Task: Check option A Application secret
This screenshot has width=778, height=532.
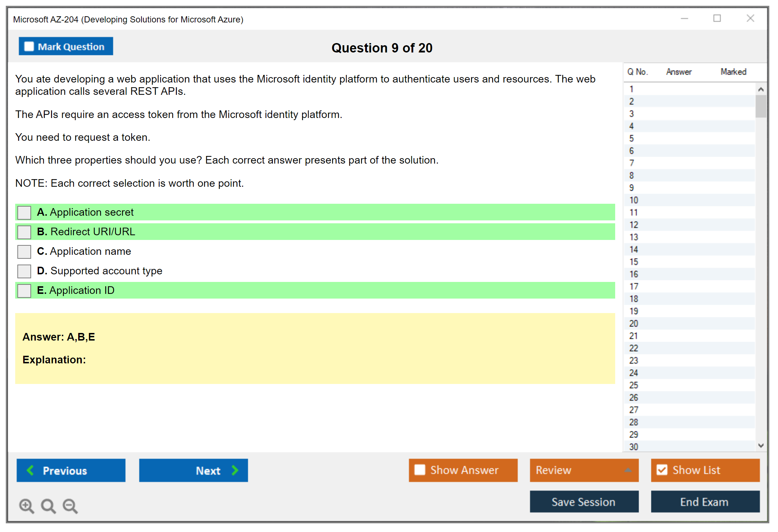Action: [24, 212]
